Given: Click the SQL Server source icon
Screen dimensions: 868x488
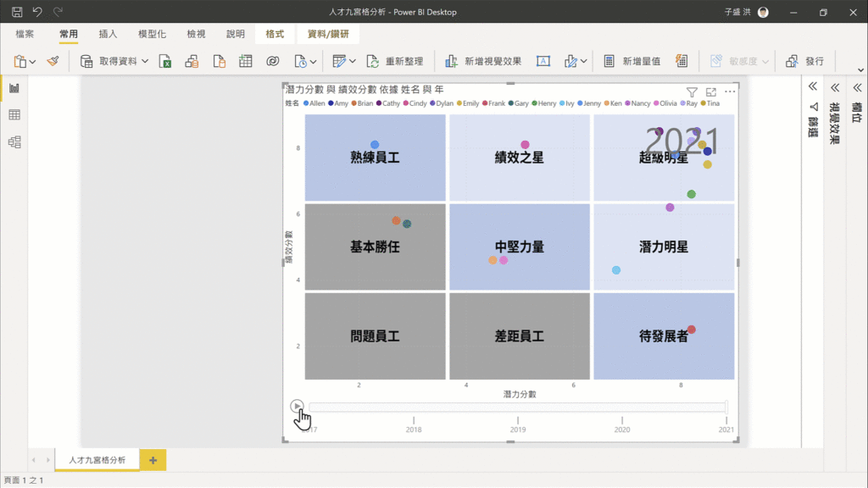Looking at the screenshot, I should click(220, 61).
